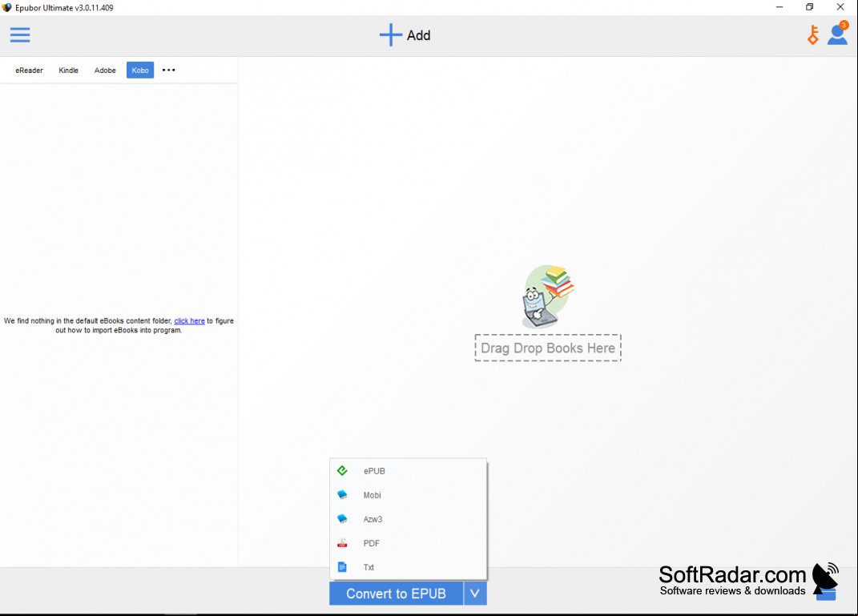Switch to the eReader tab
The width and height of the screenshot is (858, 616).
coord(29,70)
